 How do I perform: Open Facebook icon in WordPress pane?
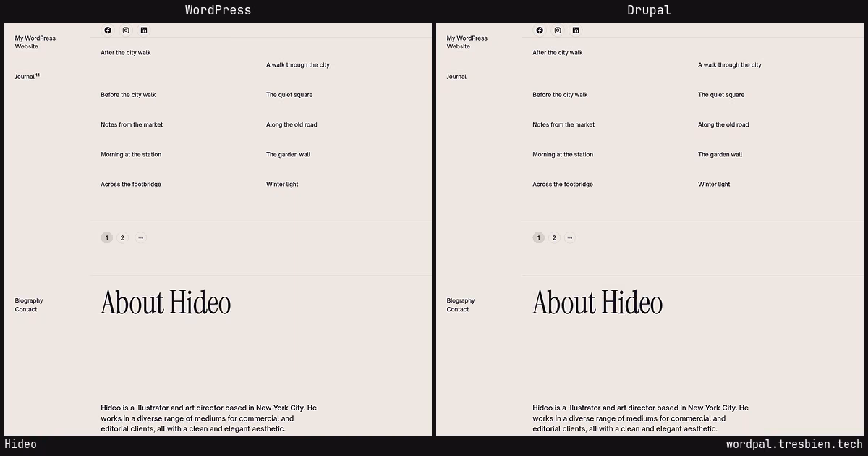[108, 30]
